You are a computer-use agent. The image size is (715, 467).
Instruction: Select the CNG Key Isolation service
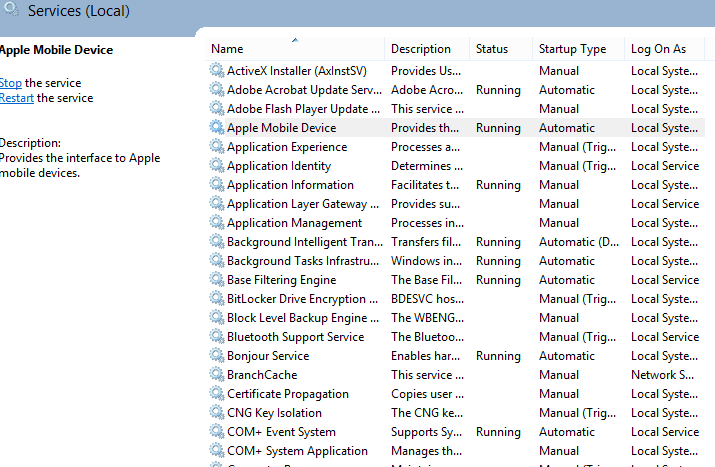coord(274,413)
